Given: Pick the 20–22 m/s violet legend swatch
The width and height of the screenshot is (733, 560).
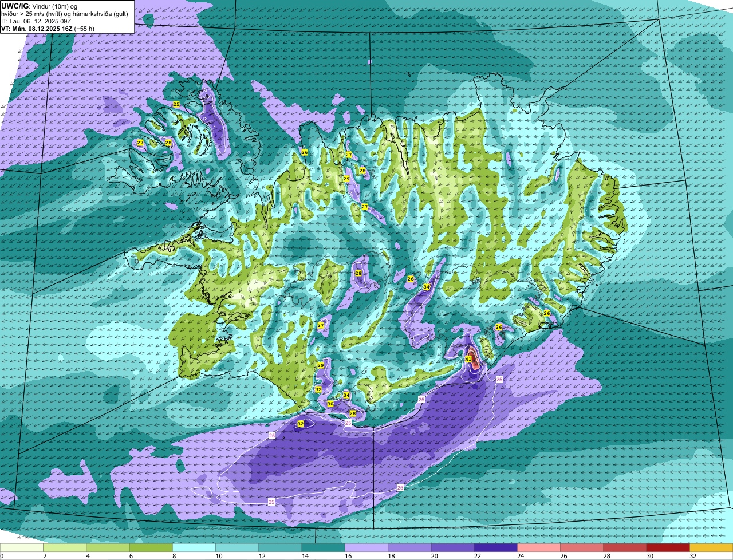Looking at the screenshot, I should tap(452, 548).
